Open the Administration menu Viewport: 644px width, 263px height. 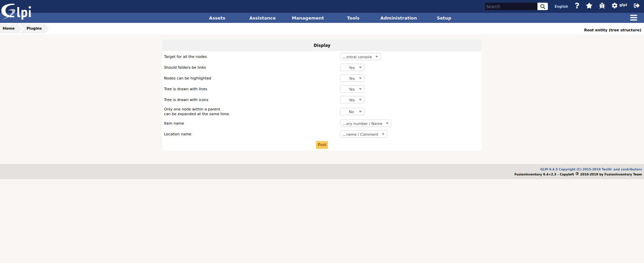(x=398, y=18)
